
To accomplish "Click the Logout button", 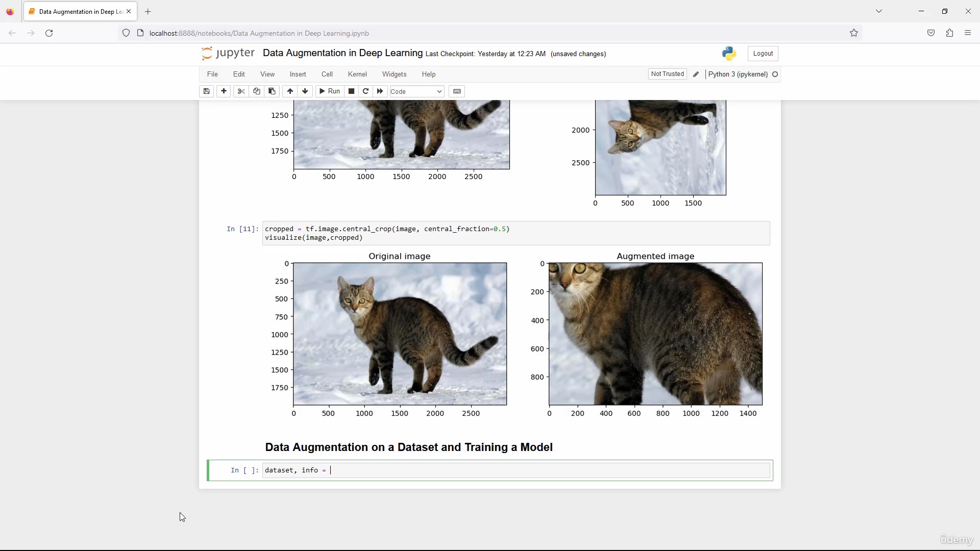I will (763, 54).
